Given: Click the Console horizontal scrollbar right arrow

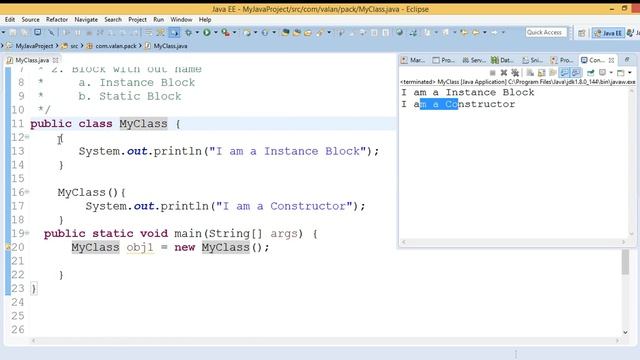Looking at the screenshot, I should pos(623,242).
